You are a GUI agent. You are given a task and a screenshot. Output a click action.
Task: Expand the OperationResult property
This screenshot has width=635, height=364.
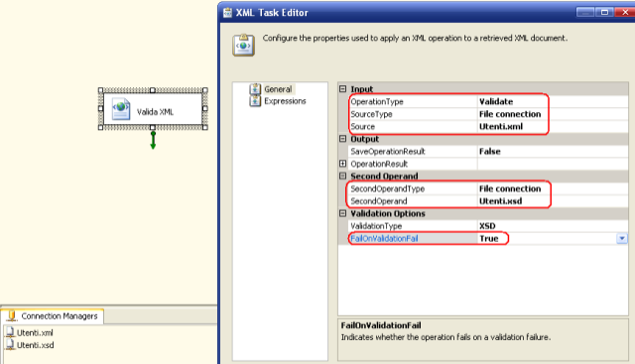click(x=342, y=164)
